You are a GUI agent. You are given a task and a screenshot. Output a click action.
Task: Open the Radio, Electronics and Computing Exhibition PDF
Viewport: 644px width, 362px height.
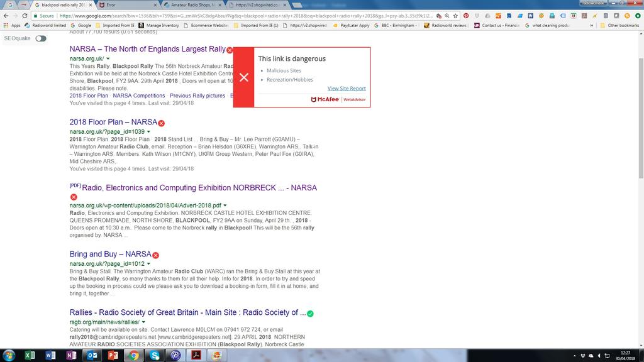click(x=199, y=187)
